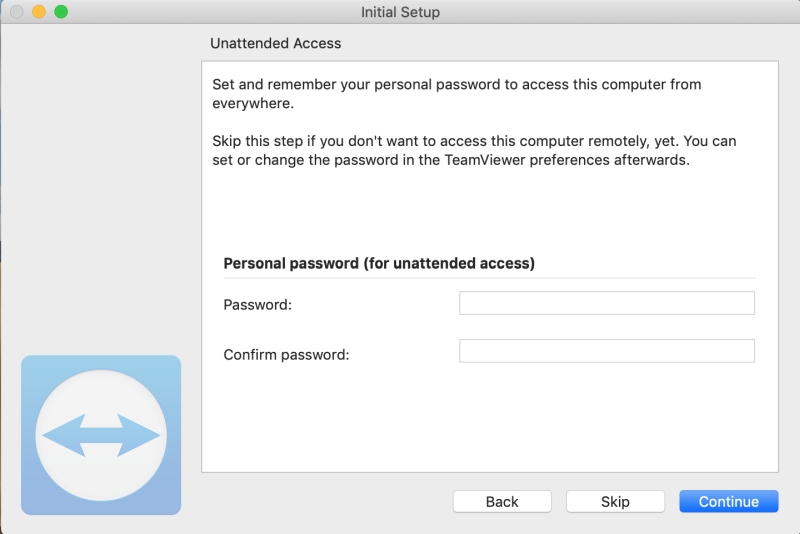This screenshot has height=534, width=800.
Task: Click the Personal password section header
Action: [x=379, y=263]
